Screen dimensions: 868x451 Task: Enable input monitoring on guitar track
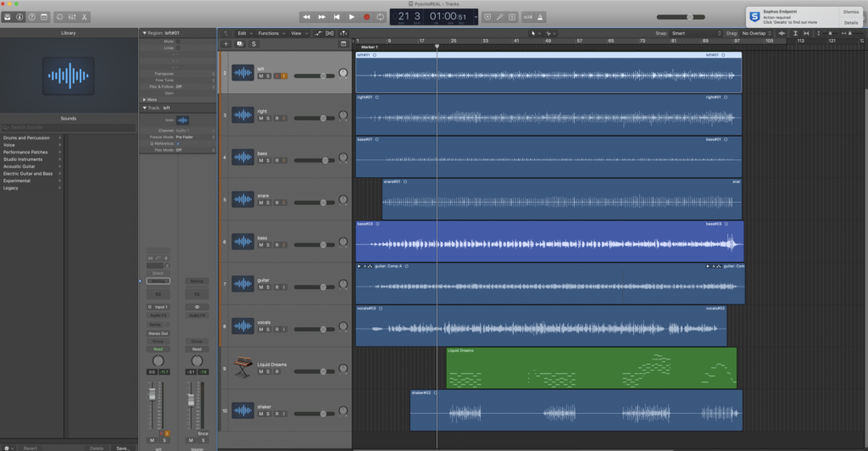(x=284, y=287)
